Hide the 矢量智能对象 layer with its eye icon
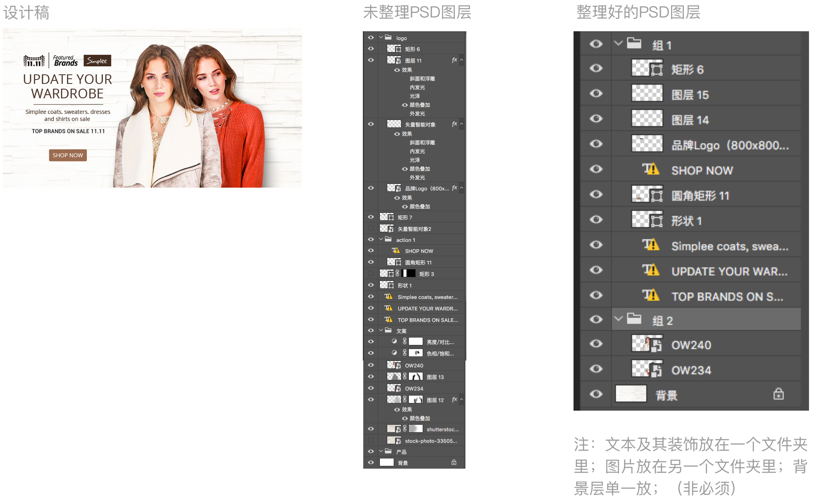This screenshot has height=504, width=826. click(371, 124)
